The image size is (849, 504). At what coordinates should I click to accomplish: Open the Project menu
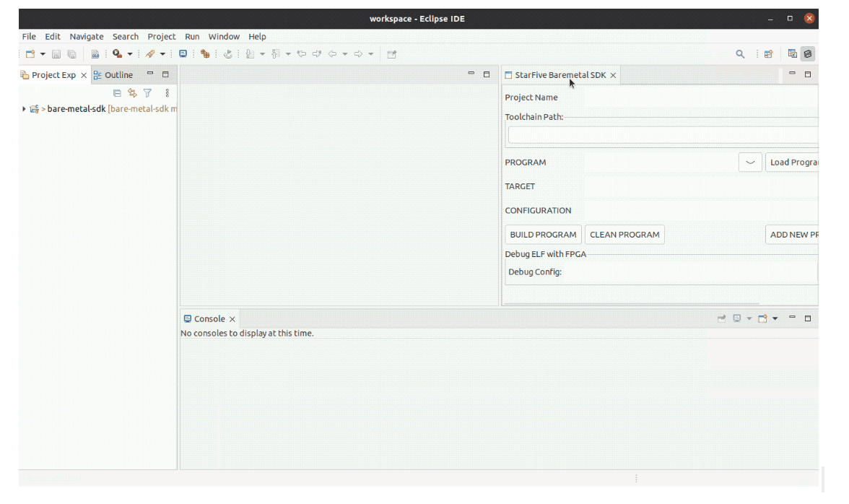pyautogui.click(x=162, y=36)
